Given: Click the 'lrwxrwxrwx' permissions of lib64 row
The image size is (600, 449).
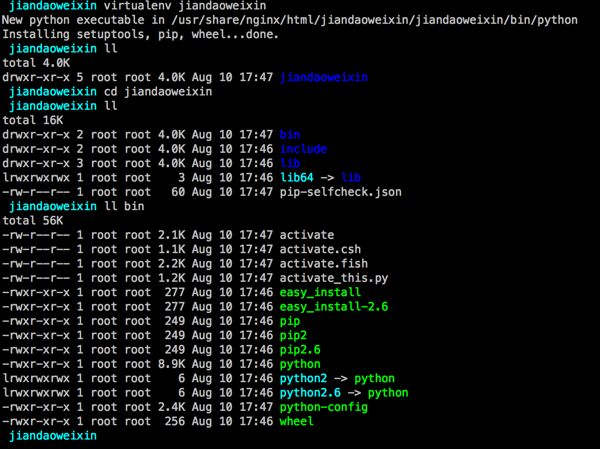Looking at the screenshot, I should point(36,178).
